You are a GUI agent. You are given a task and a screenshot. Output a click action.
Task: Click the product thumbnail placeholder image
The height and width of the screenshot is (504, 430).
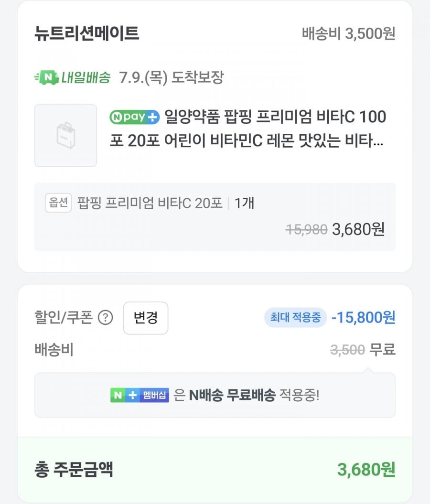coord(65,135)
